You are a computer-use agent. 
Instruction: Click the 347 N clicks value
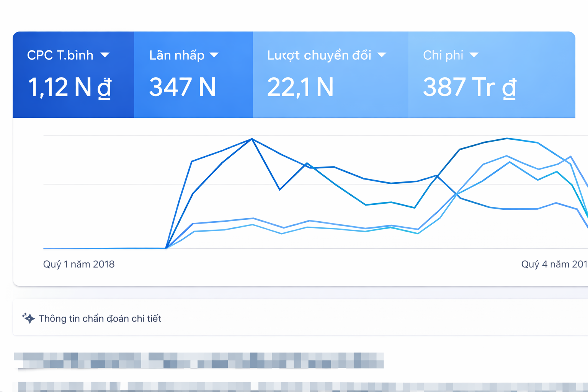pos(183,87)
